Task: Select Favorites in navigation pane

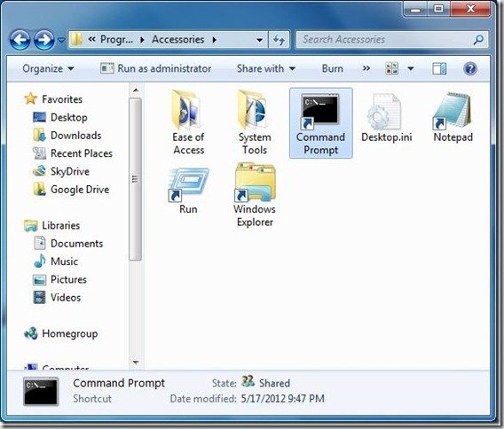Action: coord(53,99)
